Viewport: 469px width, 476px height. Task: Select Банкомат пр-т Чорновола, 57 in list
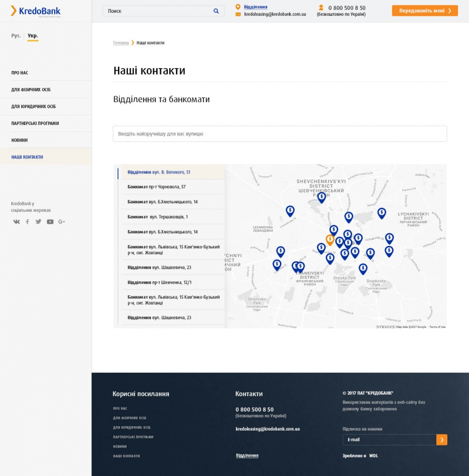click(156, 187)
